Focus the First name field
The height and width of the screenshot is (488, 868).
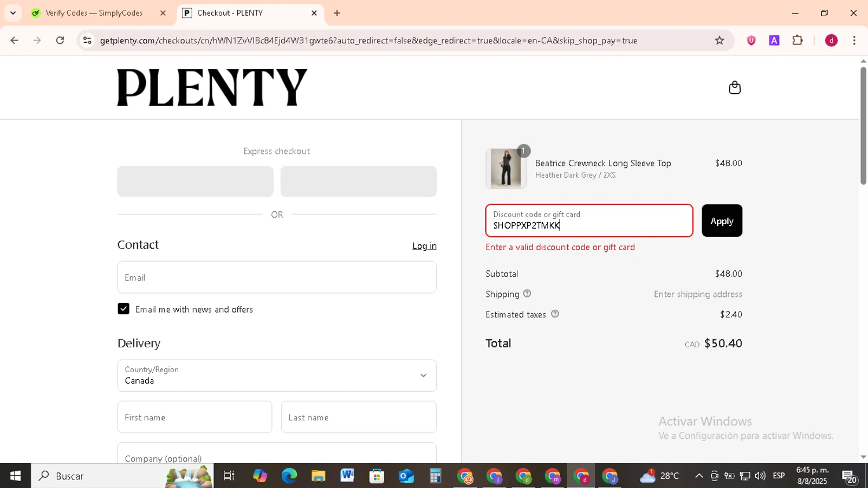194,417
